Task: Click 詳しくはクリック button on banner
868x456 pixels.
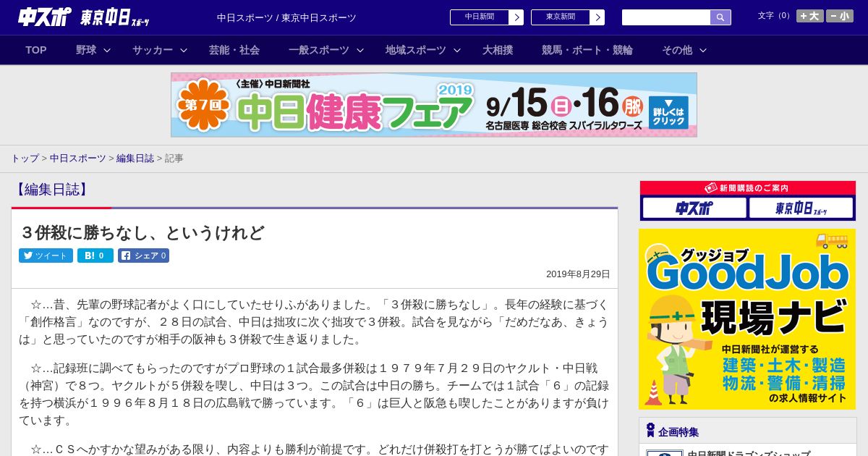Action: click(668, 112)
